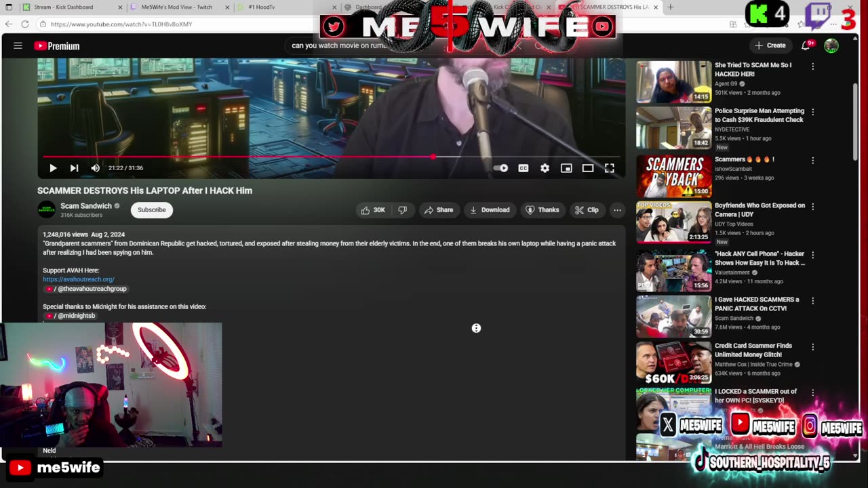Toggle closed captions on the video
This screenshot has height=488, width=868.
click(524, 168)
